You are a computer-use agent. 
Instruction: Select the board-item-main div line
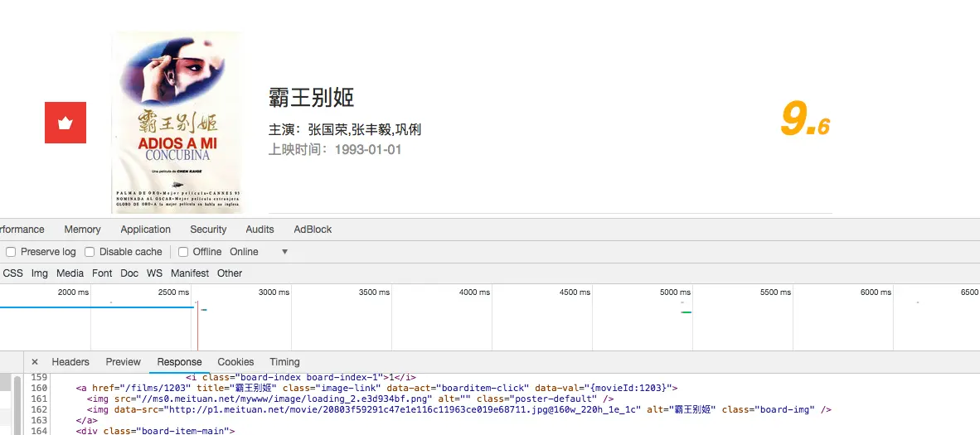coord(155,431)
